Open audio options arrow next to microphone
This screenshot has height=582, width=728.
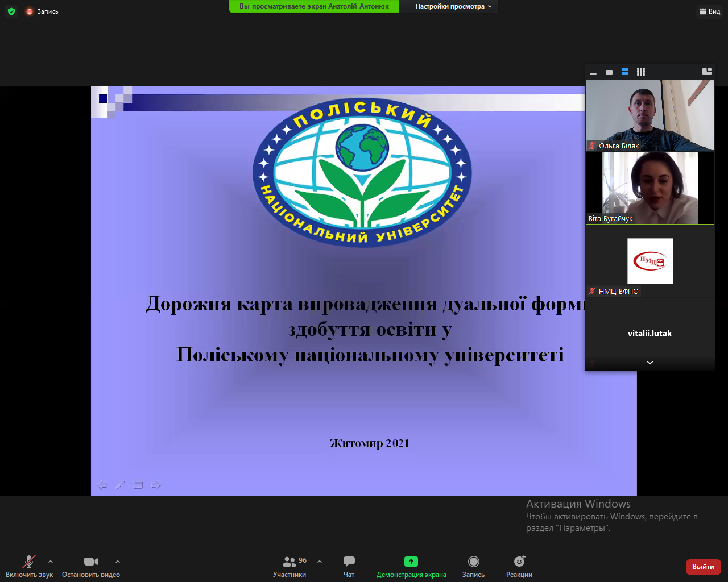51,562
